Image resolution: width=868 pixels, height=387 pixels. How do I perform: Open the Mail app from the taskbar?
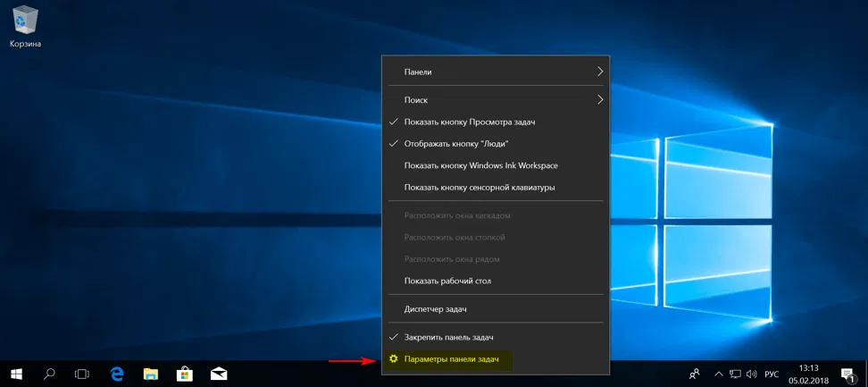(219, 374)
